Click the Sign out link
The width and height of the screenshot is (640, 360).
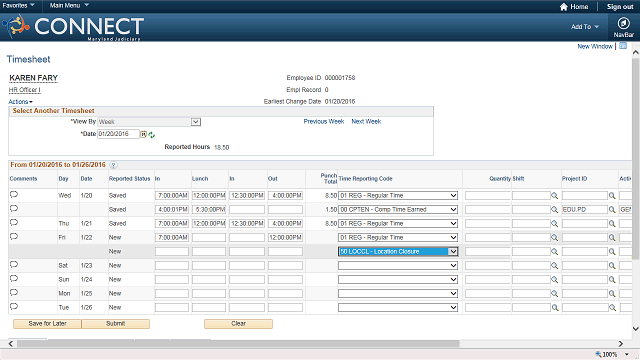click(620, 7)
